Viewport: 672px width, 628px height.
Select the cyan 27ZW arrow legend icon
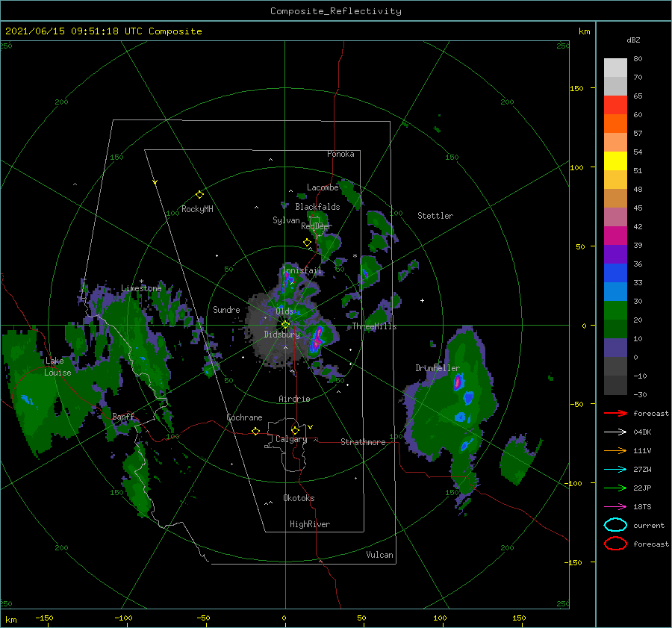click(615, 470)
